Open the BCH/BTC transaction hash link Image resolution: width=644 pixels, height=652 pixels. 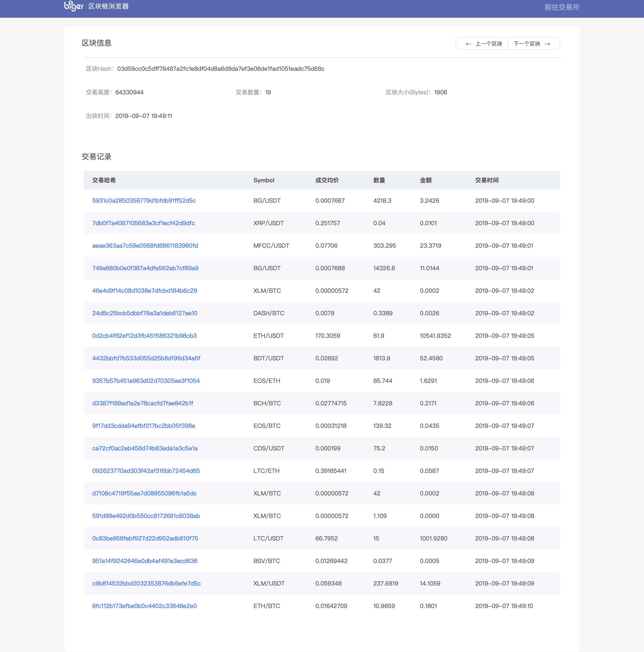[x=142, y=403]
